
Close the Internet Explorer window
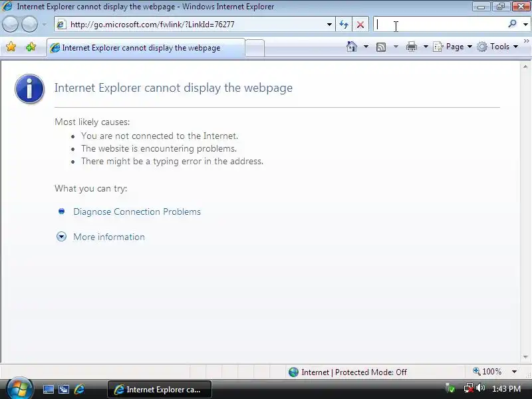coord(521,7)
